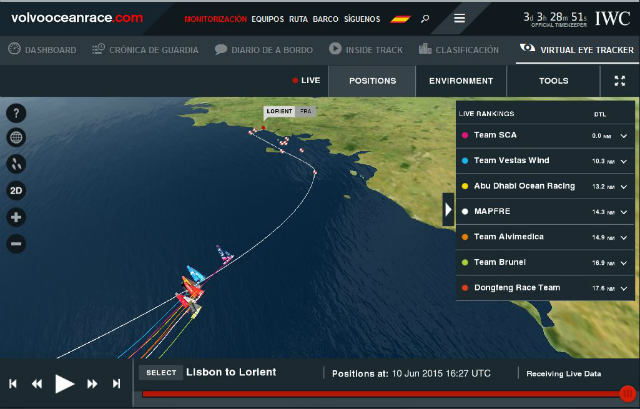
Task: Go to Clasificación section
Action: tap(467, 50)
